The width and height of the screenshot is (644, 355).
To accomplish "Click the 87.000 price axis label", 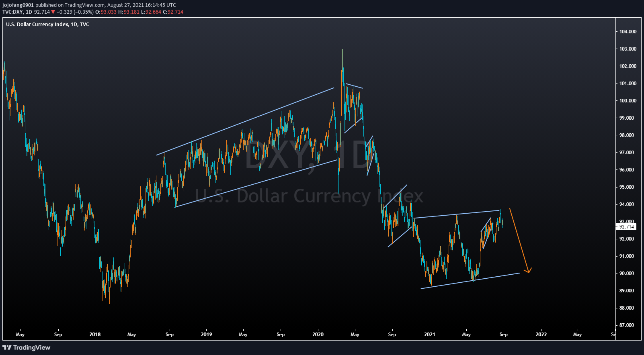I will point(628,325).
